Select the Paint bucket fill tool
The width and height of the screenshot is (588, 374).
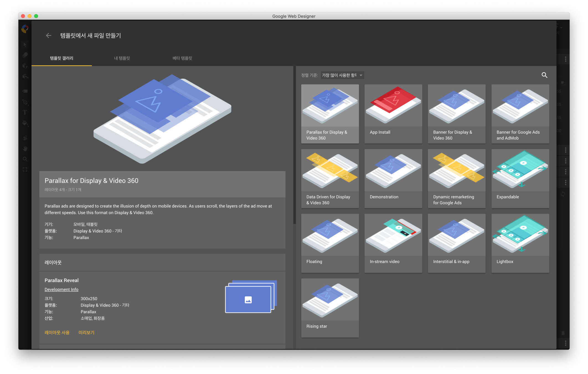pos(25,123)
